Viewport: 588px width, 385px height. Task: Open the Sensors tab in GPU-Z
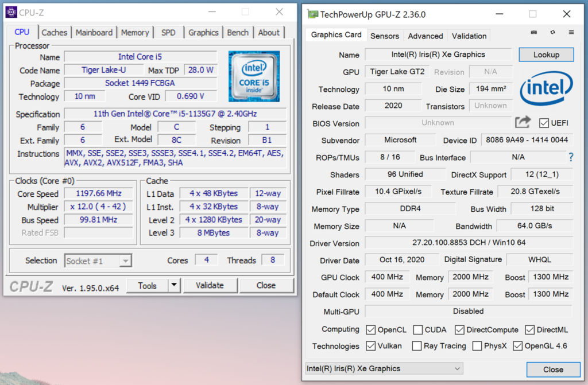384,36
